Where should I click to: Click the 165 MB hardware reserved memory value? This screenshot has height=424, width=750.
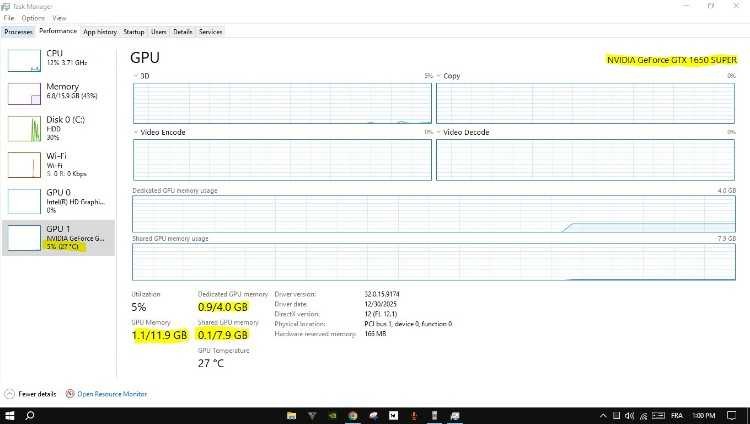[x=375, y=334]
